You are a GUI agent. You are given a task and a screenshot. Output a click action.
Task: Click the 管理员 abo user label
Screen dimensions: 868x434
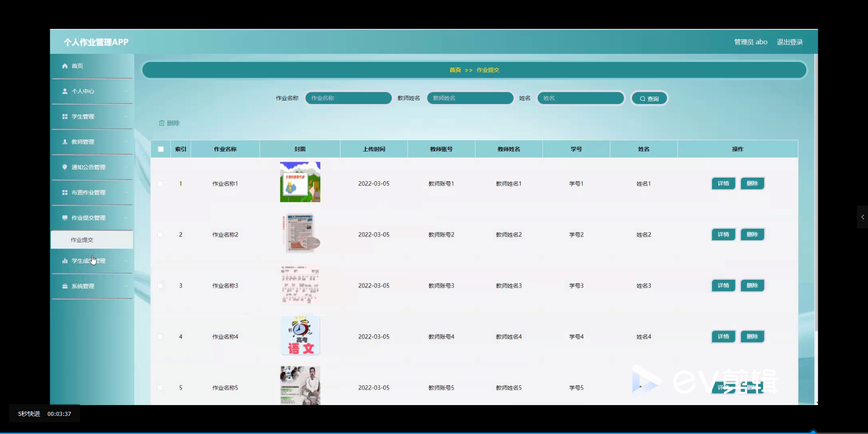[x=750, y=42]
